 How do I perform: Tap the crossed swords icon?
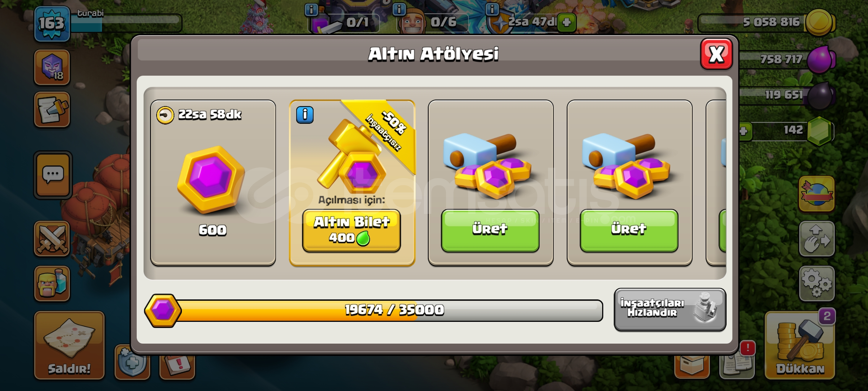52,239
